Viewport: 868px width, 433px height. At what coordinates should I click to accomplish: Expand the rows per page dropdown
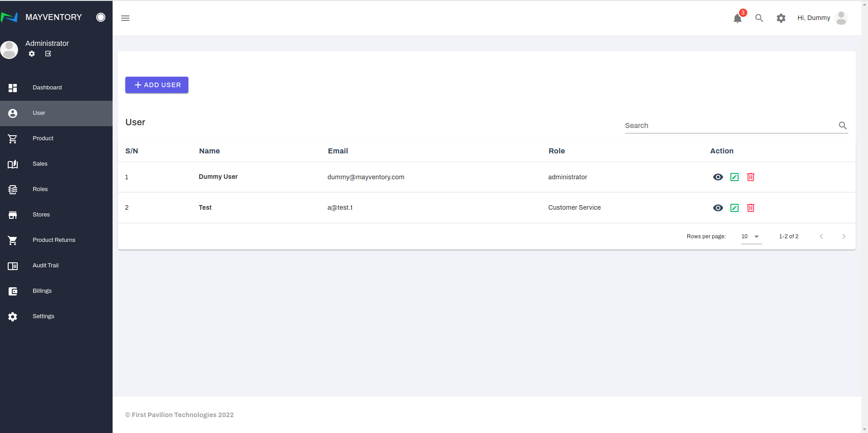(751, 236)
